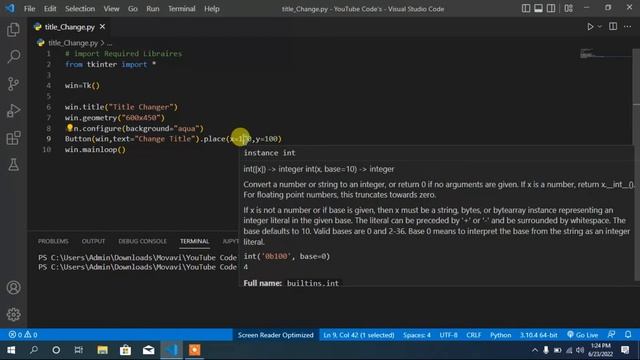Open orange screen recorder taskbar icon
Screen dimensions: 640x360
(x=195, y=350)
